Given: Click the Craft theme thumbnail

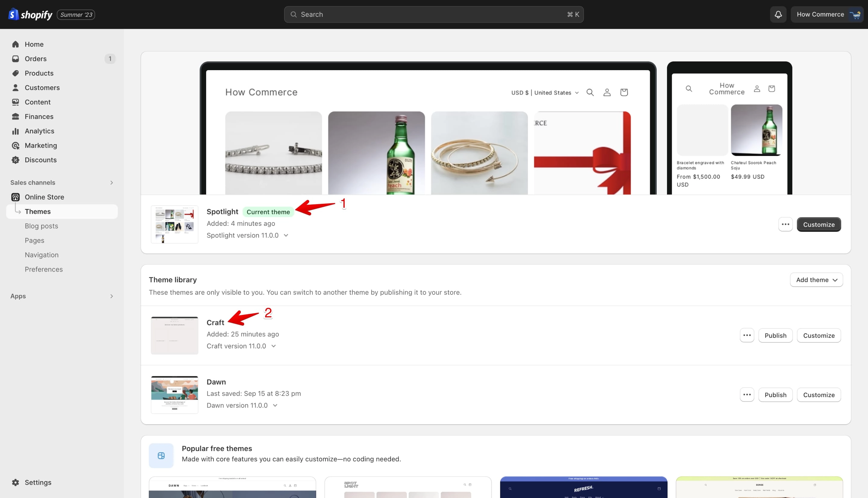Looking at the screenshot, I should (x=175, y=335).
